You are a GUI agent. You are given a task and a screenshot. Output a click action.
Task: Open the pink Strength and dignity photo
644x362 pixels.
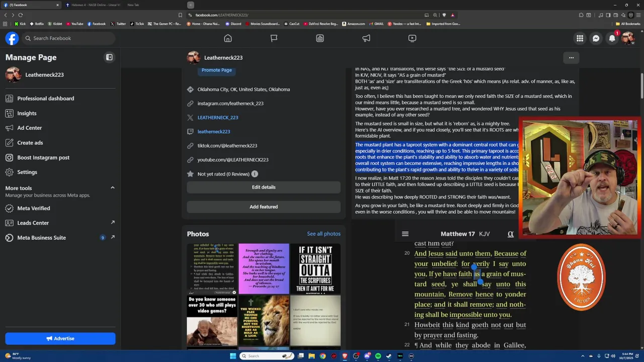[264, 268]
